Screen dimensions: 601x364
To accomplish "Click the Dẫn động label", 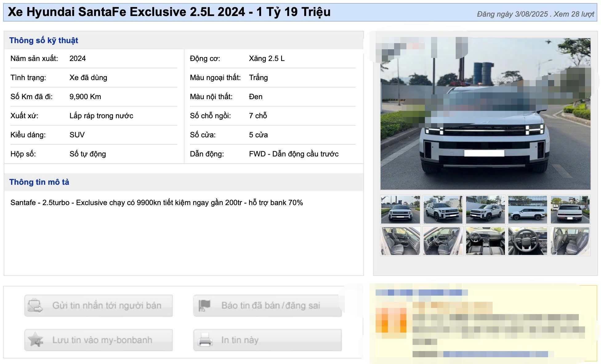I will 207,154.
